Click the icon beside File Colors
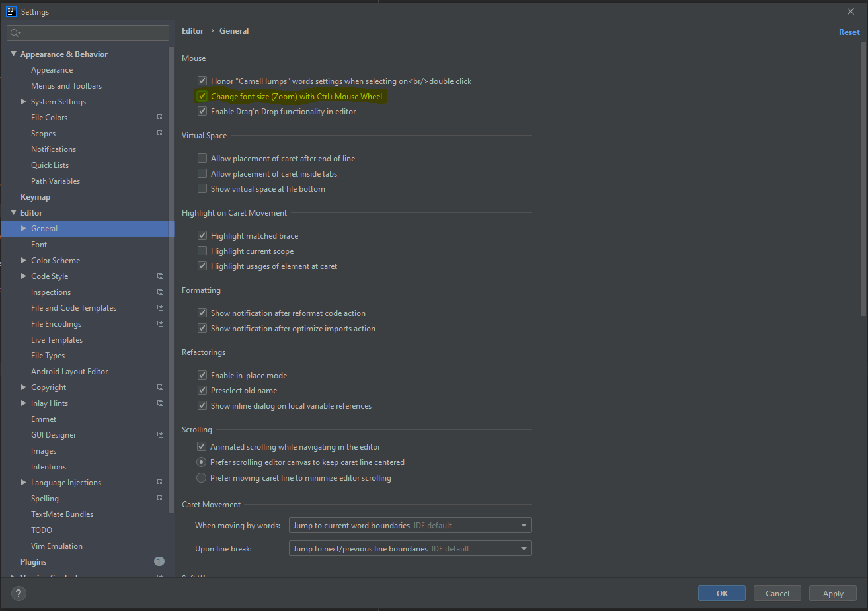The image size is (868, 611). pos(159,117)
